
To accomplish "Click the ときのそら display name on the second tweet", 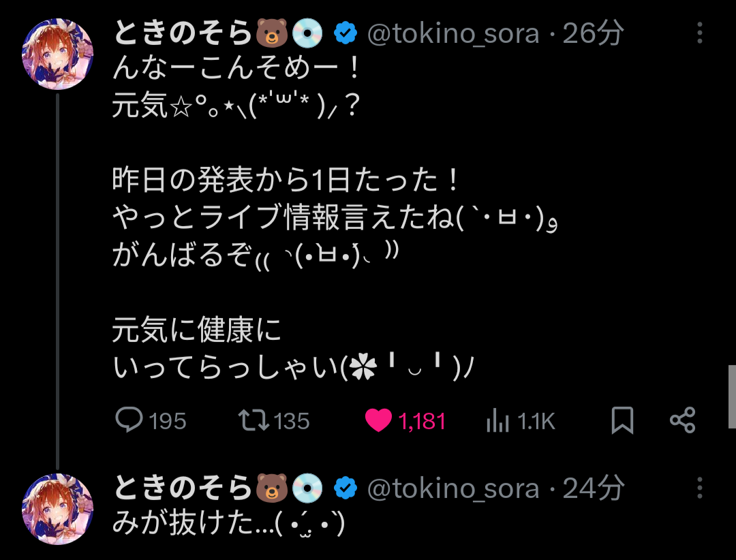I will tap(183, 488).
